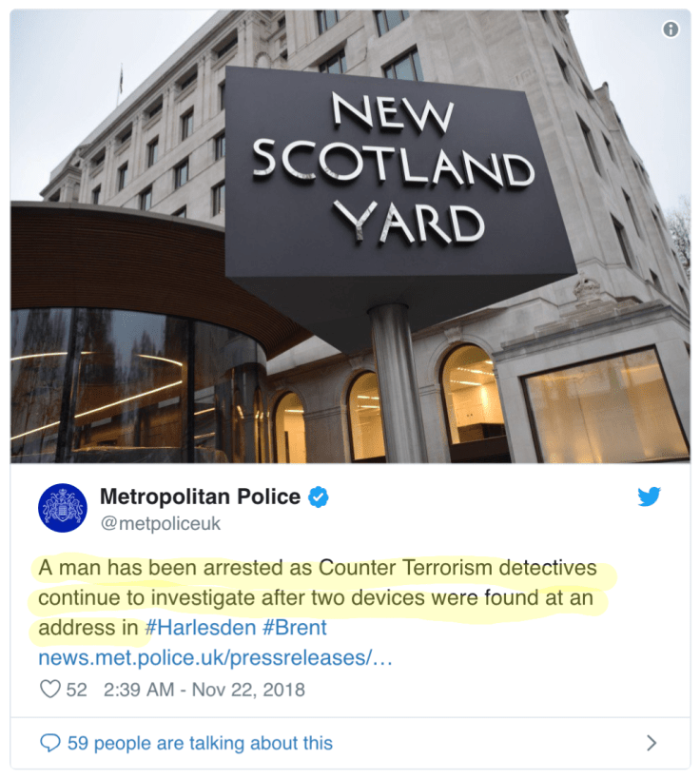Click the time 2:39 AM on the tweet
This screenshot has height=779, width=700.
139,690
